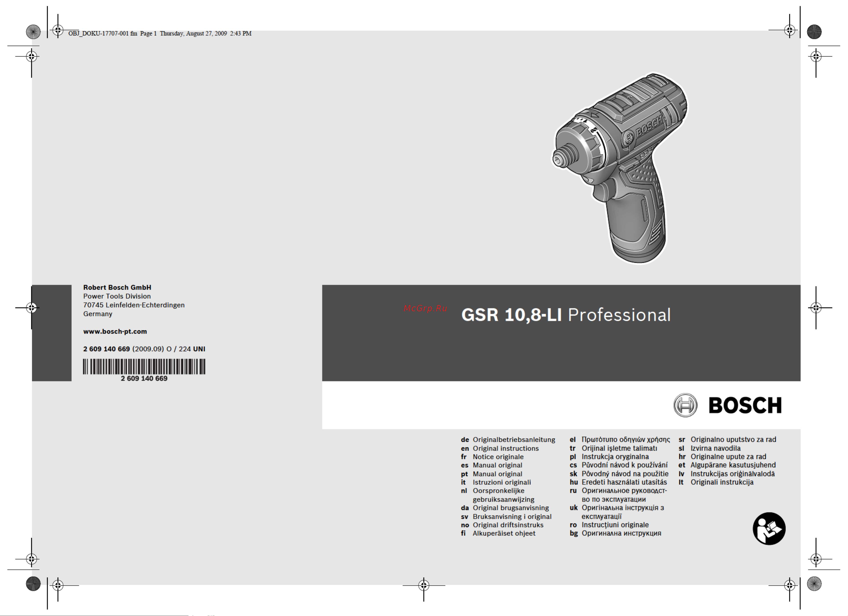
Task: Select the 'Germany' address line
Action: pyautogui.click(x=98, y=314)
